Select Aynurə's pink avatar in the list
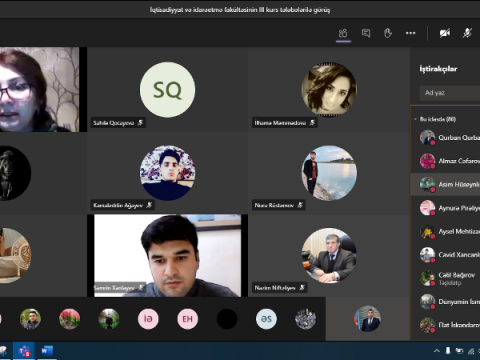Screen dimensions: 480x360 (x=427, y=208)
